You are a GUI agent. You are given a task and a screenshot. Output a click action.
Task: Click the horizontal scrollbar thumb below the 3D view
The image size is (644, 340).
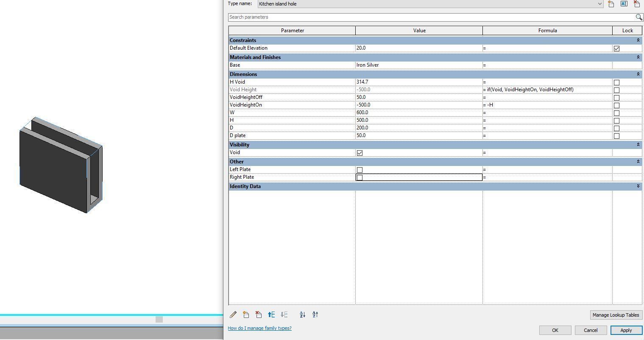pyautogui.click(x=159, y=319)
